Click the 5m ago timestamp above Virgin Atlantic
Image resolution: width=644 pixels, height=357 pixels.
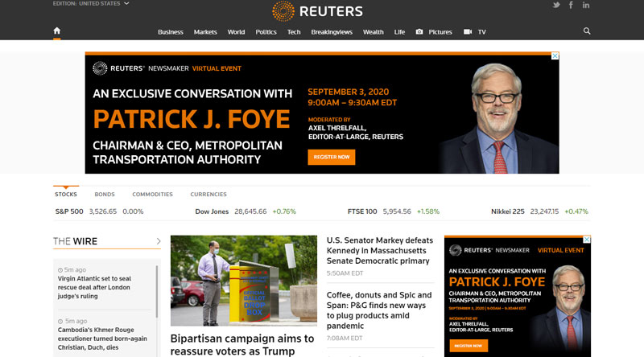coord(72,269)
